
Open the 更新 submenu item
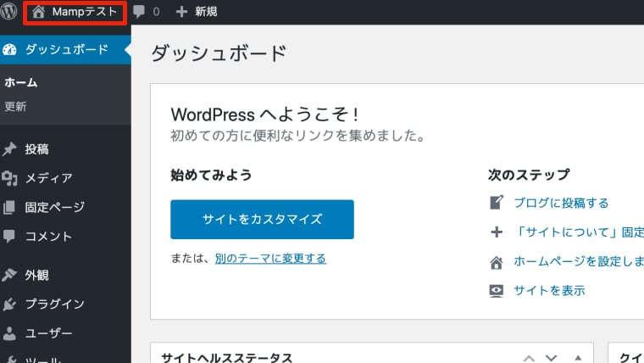pos(15,107)
